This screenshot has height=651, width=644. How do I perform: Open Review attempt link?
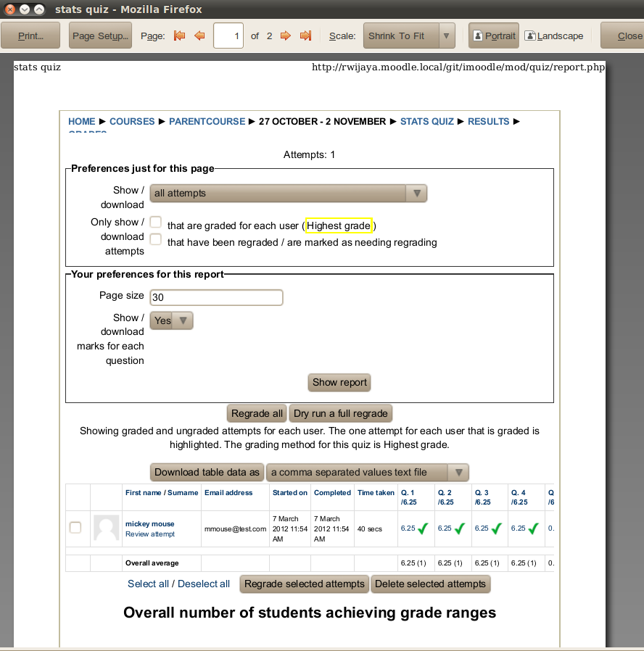(x=150, y=534)
